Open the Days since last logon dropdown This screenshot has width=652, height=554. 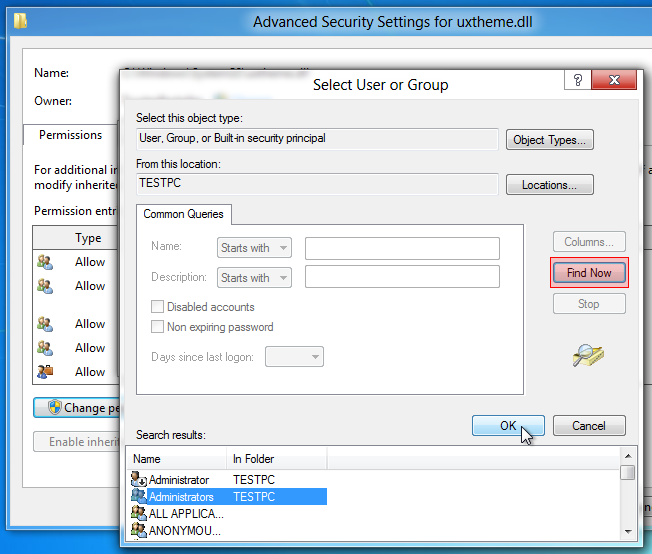[x=294, y=357]
